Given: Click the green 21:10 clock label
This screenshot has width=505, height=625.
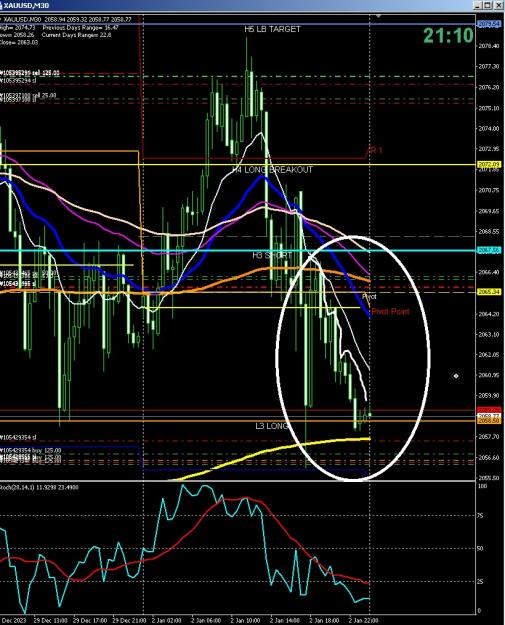Looking at the screenshot, I should click(448, 36).
